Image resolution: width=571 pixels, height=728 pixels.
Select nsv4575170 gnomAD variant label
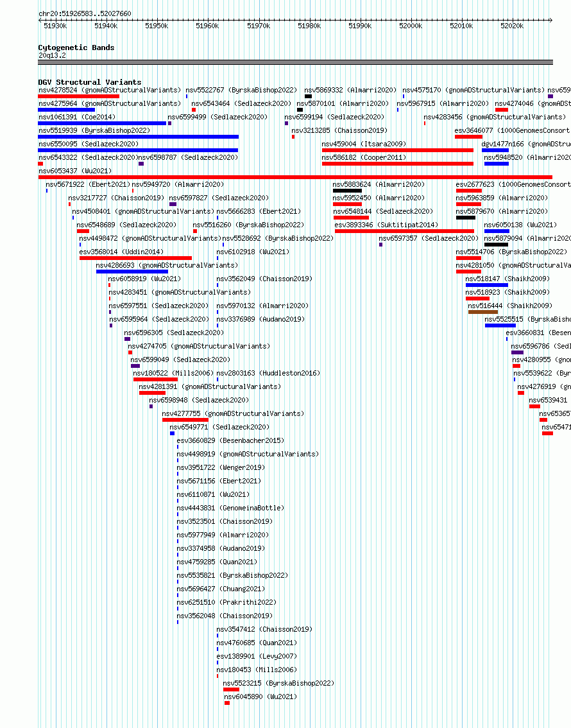[473, 90]
